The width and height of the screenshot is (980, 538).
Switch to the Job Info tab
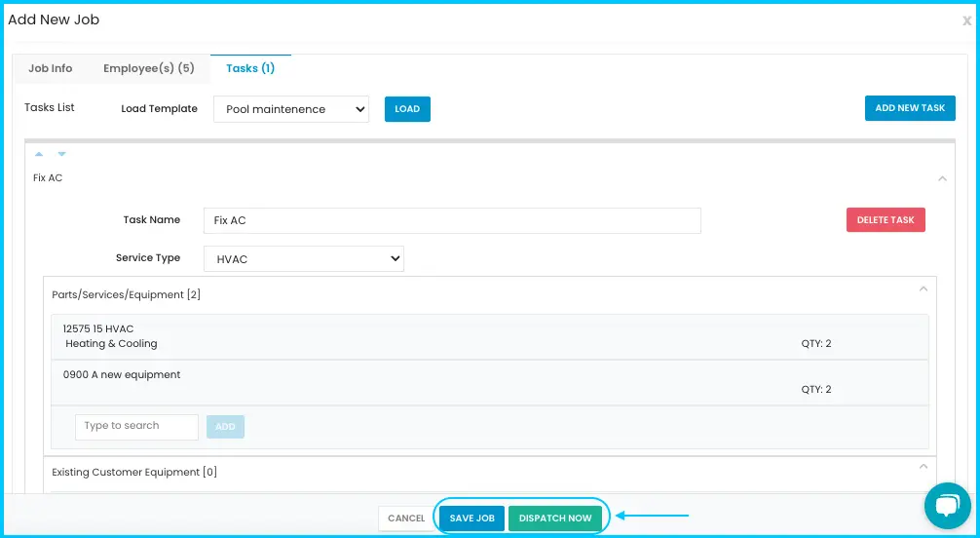[50, 68]
